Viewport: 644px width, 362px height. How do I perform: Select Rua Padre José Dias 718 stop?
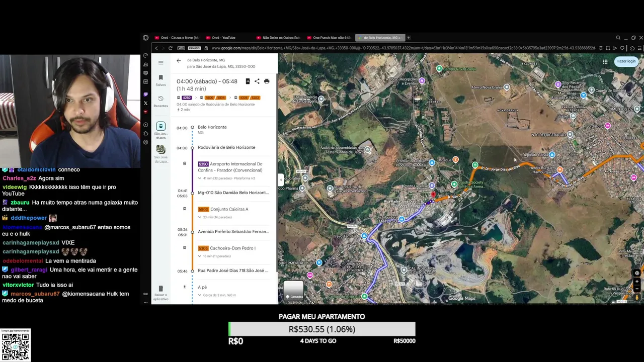233,270
